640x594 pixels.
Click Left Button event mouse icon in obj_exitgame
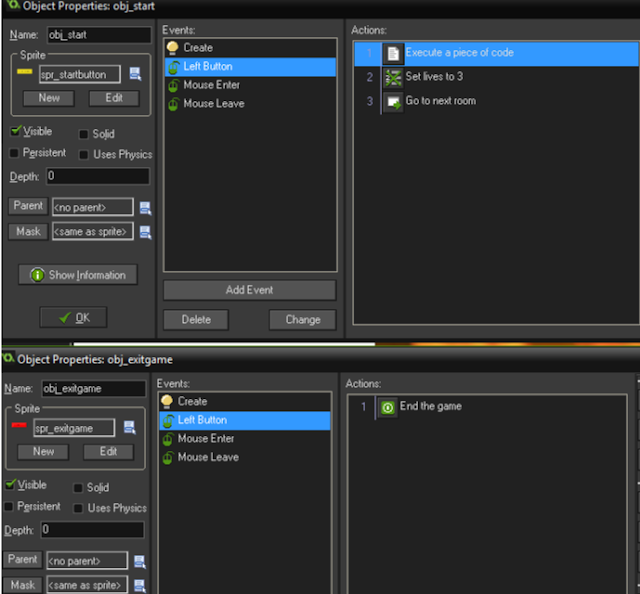[x=168, y=420]
